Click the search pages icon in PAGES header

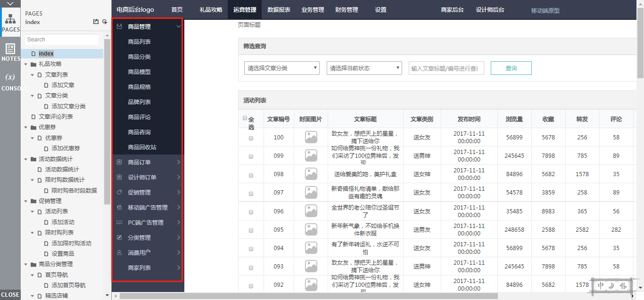point(105,22)
